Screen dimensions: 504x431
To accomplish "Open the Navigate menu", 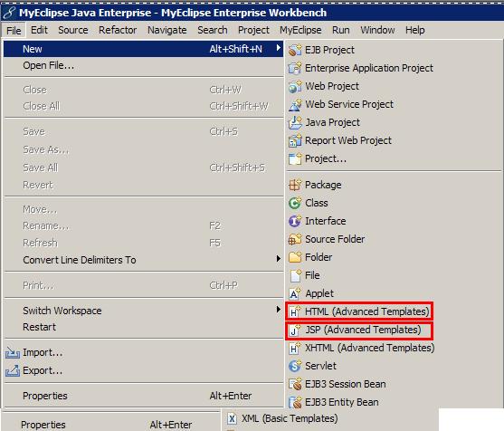I will click(x=167, y=30).
